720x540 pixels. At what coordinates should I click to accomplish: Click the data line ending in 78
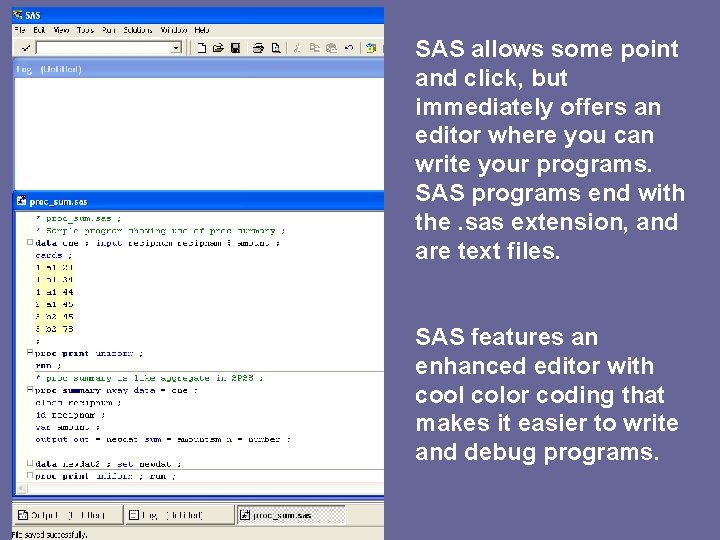coord(54,329)
